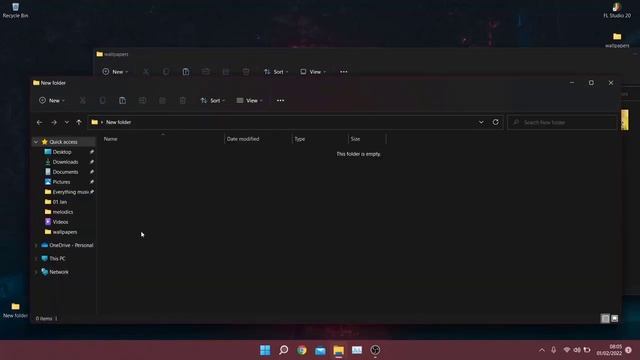Open See more ellipsis in wallpapers window
640x360 pixels.
click(344, 72)
